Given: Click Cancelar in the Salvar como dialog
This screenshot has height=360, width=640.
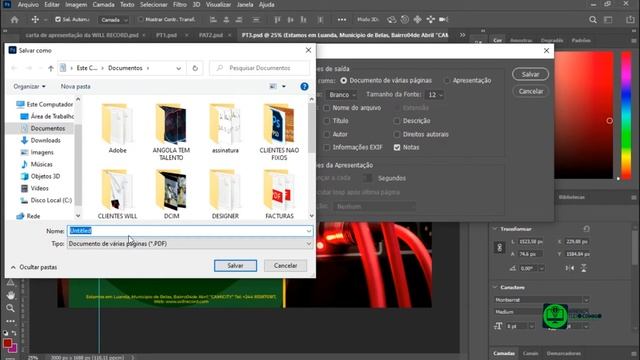Looking at the screenshot, I should tap(285, 266).
